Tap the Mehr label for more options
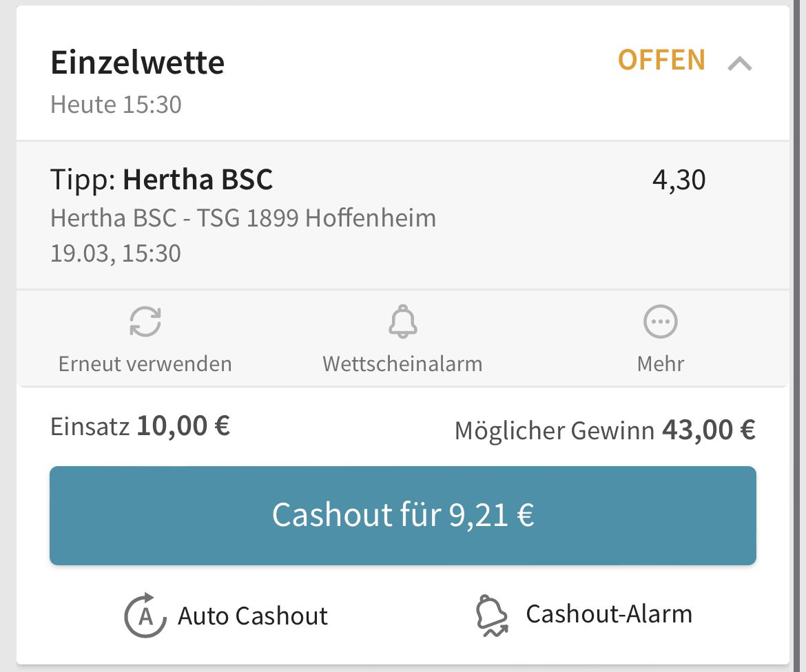This screenshot has width=806, height=672. tap(661, 364)
